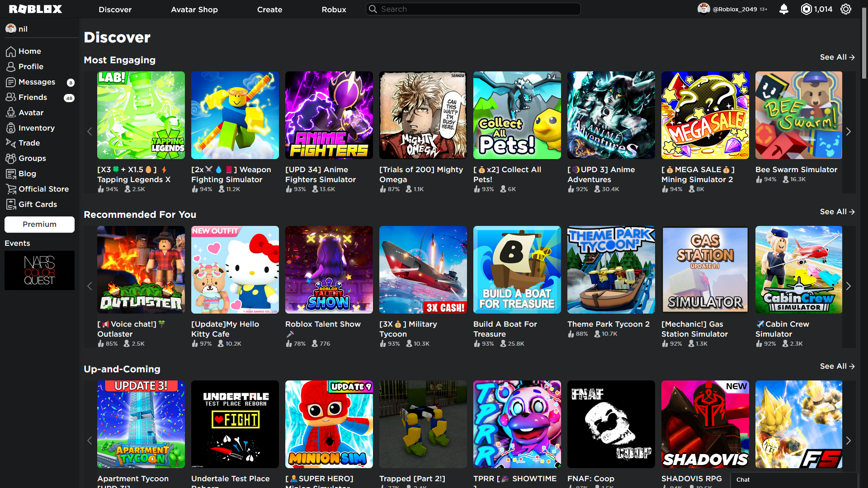Screen dimensions: 868x488
Task: Open the NARS Color Quest event
Action: (x=39, y=271)
